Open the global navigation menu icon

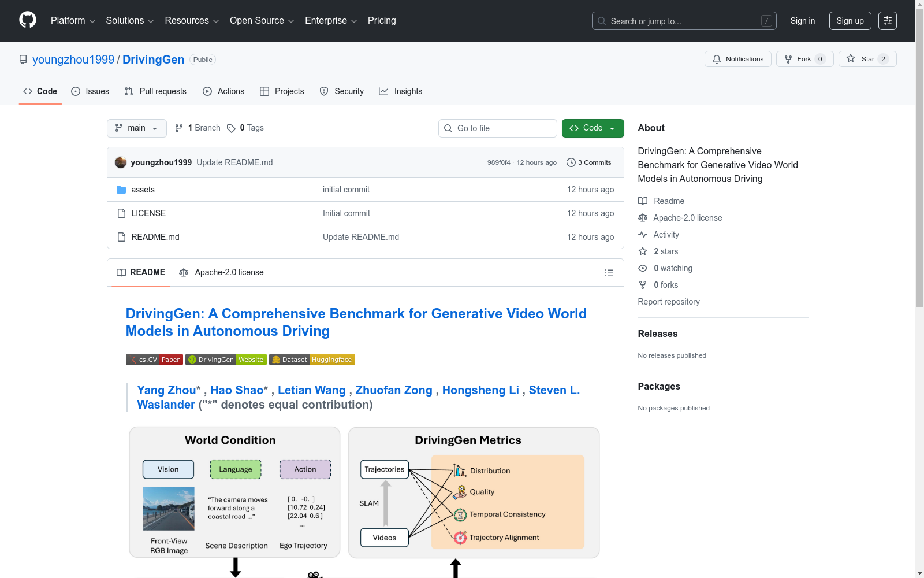[888, 21]
